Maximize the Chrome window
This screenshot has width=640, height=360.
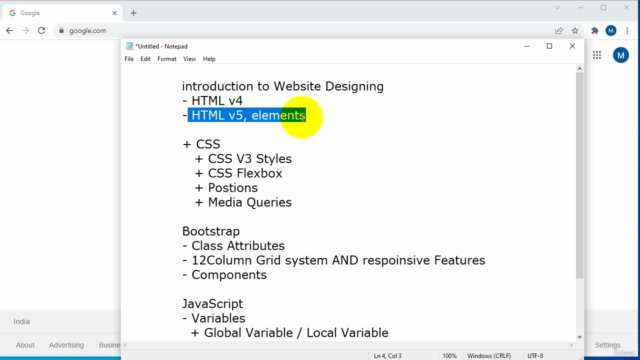(x=603, y=8)
